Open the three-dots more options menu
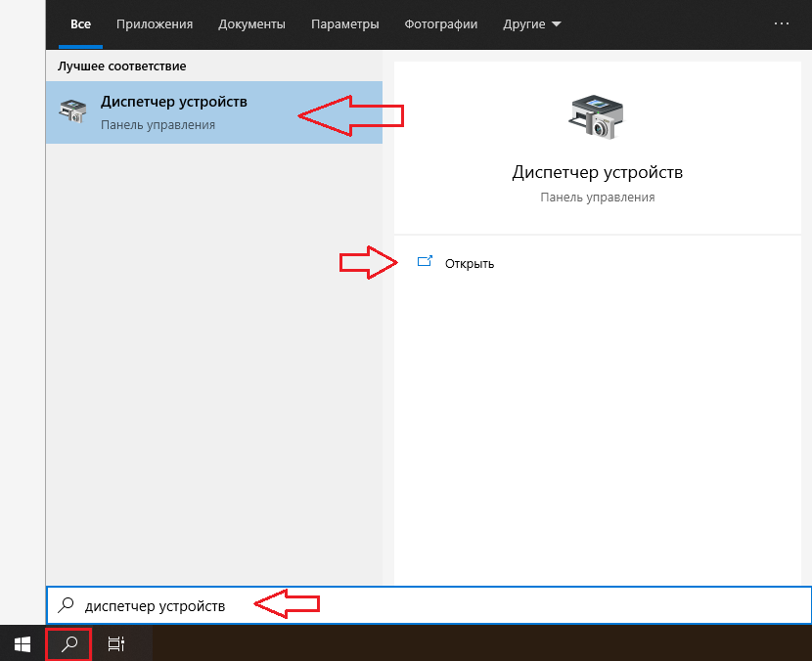812x661 pixels. [x=781, y=23]
